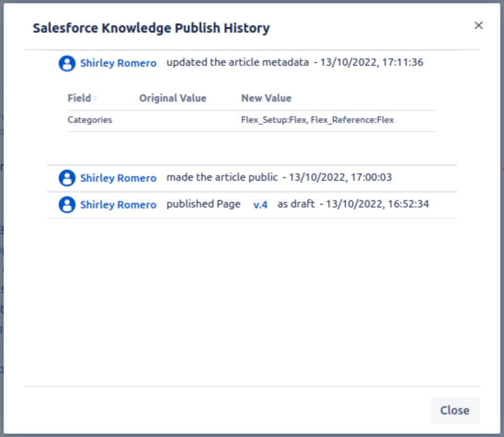Open Shirley Romero's profile from the metadata update entry
504x437 pixels.
click(x=118, y=63)
